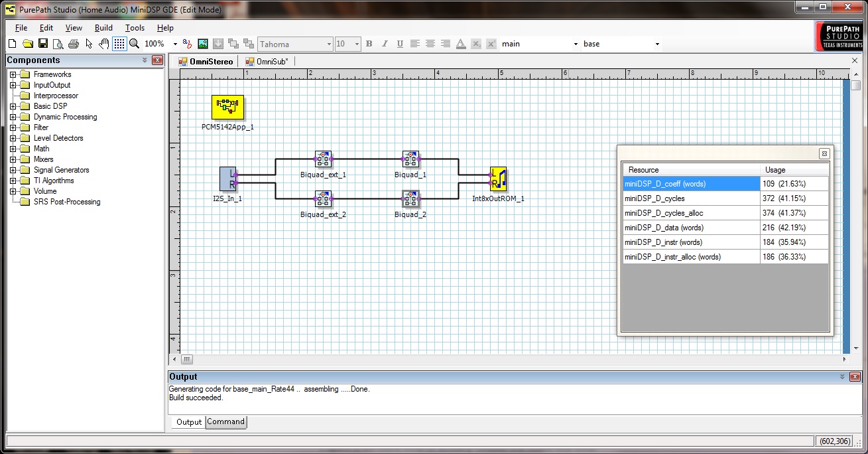Image resolution: width=868 pixels, height=454 pixels.
Task: Expand the Mixers tree node
Action: click(x=13, y=159)
